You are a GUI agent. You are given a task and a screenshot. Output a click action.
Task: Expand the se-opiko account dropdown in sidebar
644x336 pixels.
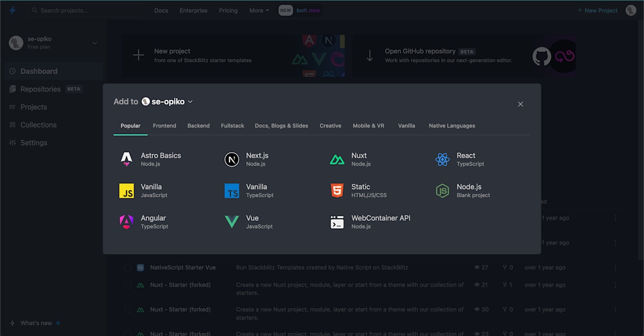(x=95, y=43)
